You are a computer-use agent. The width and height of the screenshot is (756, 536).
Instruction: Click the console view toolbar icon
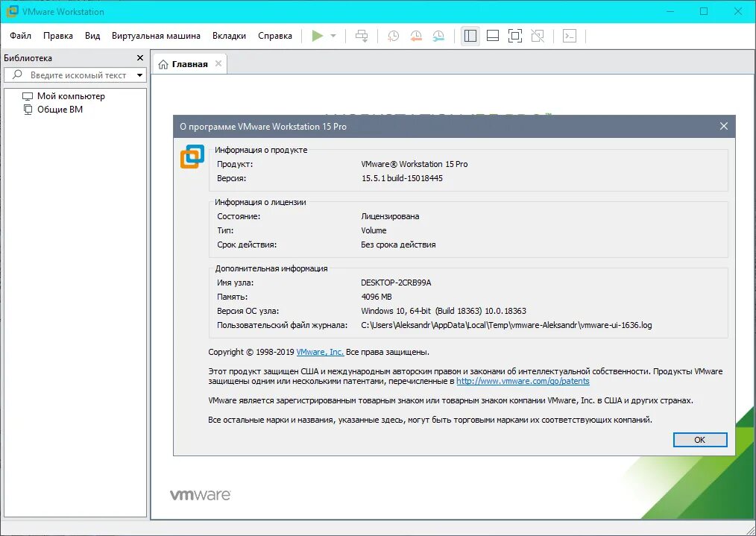point(570,36)
